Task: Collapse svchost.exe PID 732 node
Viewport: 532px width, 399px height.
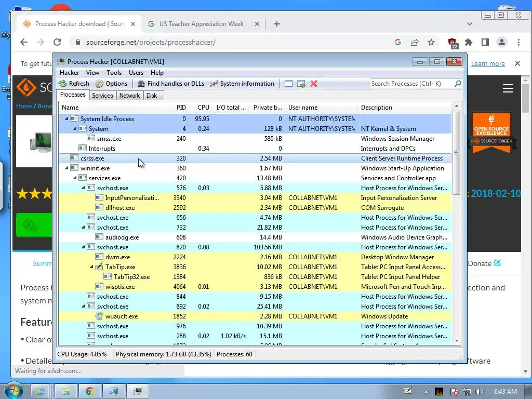Action: tap(83, 228)
